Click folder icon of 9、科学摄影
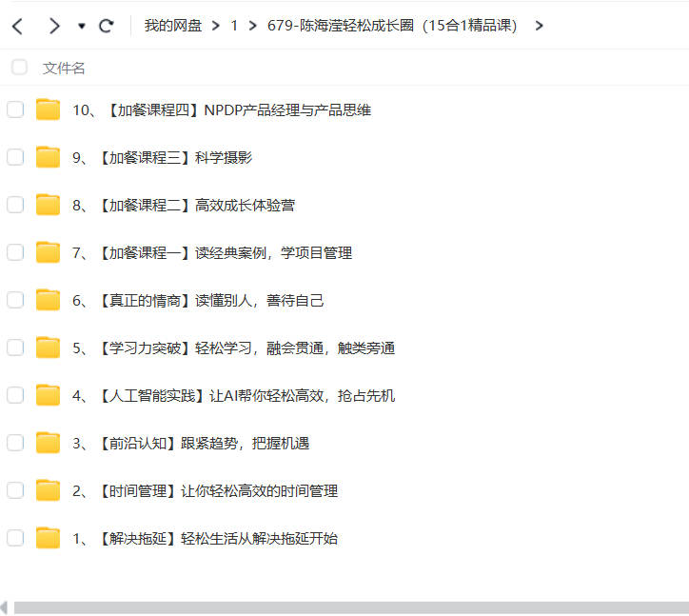Viewport: 689px width, 616px height. coord(48,157)
